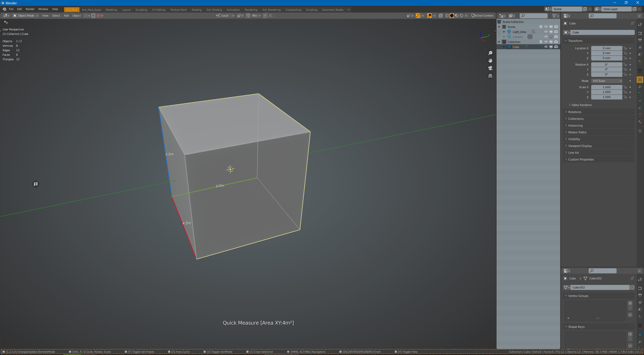Open the Object Mode dropdown
The image size is (644, 355).
pos(26,16)
